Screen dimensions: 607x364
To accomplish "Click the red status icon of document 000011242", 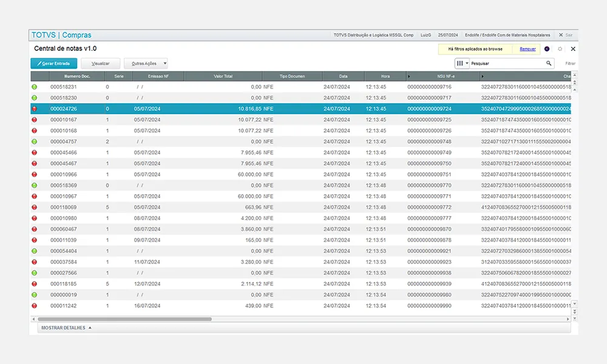I will [x=35, y=306].
